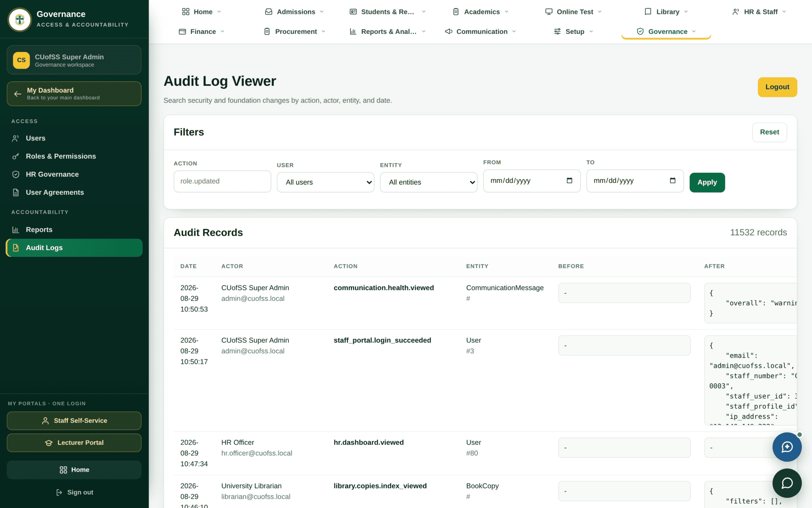Click the key icon beside Roles & Permissions

[x=16, y=157]
